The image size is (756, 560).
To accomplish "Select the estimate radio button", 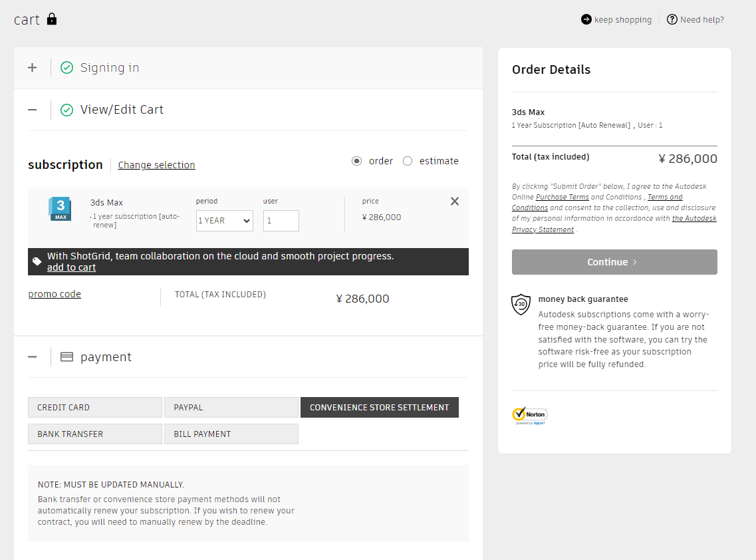I will [x=408, y=161].
